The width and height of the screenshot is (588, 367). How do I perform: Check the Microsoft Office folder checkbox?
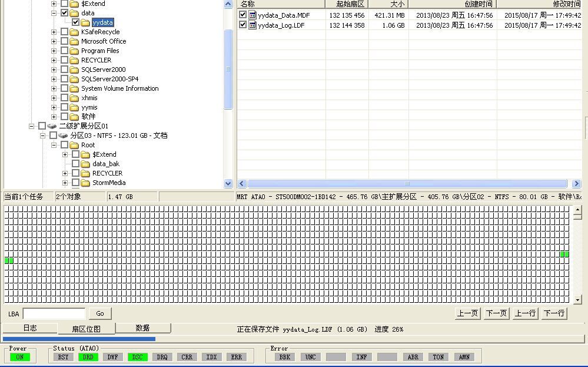(x=65, y=41)
